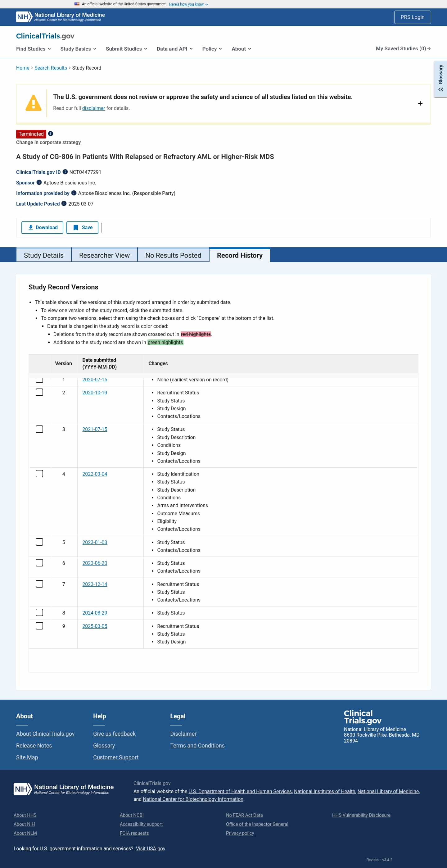This screenshot has height=868, width=447.
Task: Click the footer NIH National Library of Medicine logo
Action: pyautogui.click(x=64, y=789)
